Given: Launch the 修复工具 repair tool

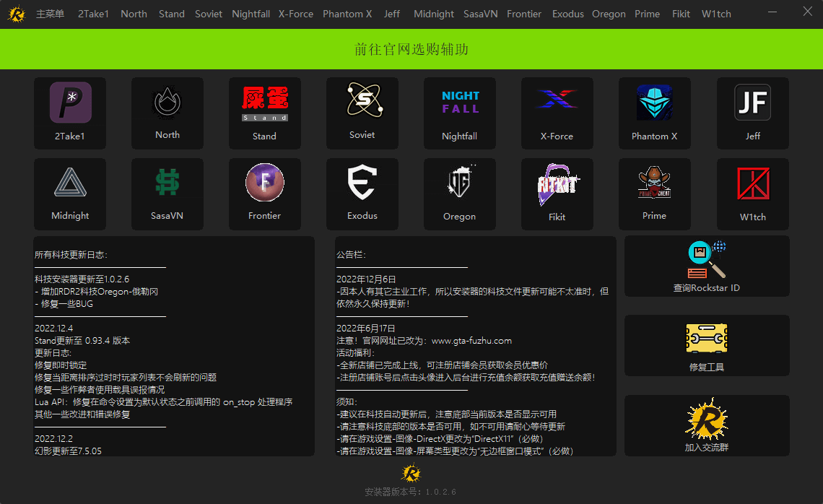Looking at the screenshot, I should [707, 345].
